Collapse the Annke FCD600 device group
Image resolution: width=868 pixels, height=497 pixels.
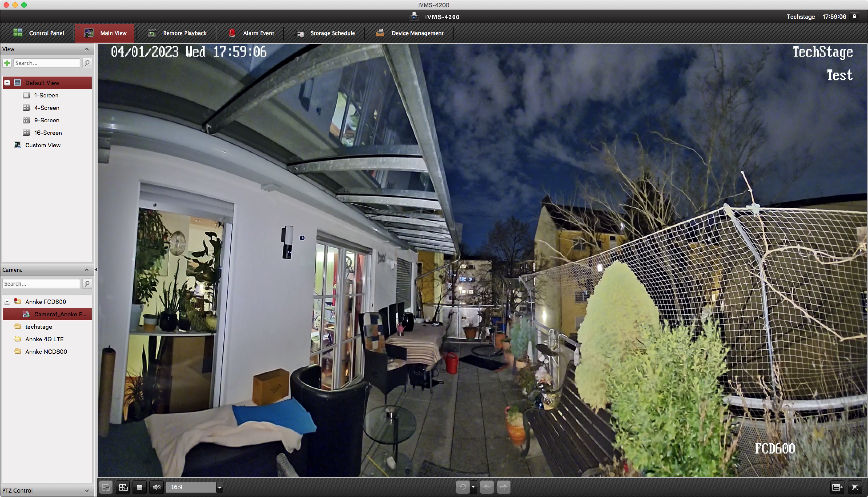pyautogui.click(x=7, y=302)
